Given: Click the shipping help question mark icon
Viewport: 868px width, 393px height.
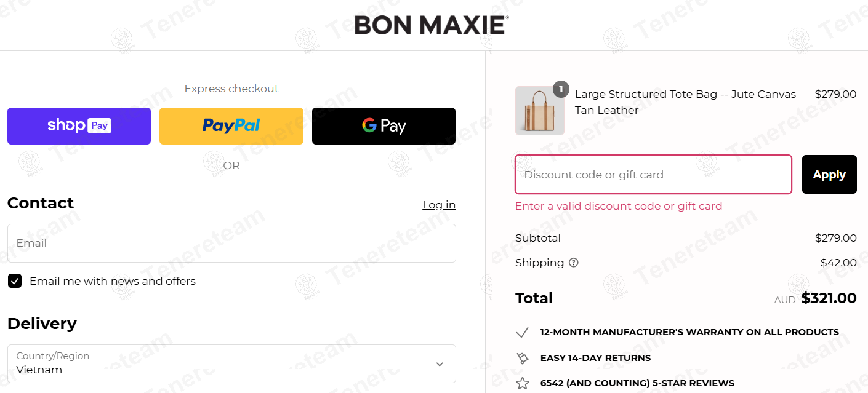Looking at the screenshot, I should pos(574,263).
